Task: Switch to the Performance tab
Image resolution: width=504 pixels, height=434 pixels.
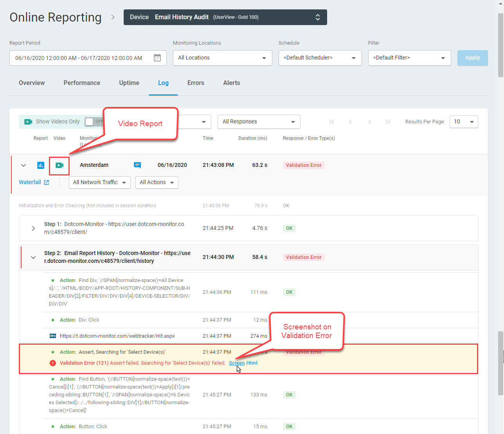Action: (x=82, y=83)
